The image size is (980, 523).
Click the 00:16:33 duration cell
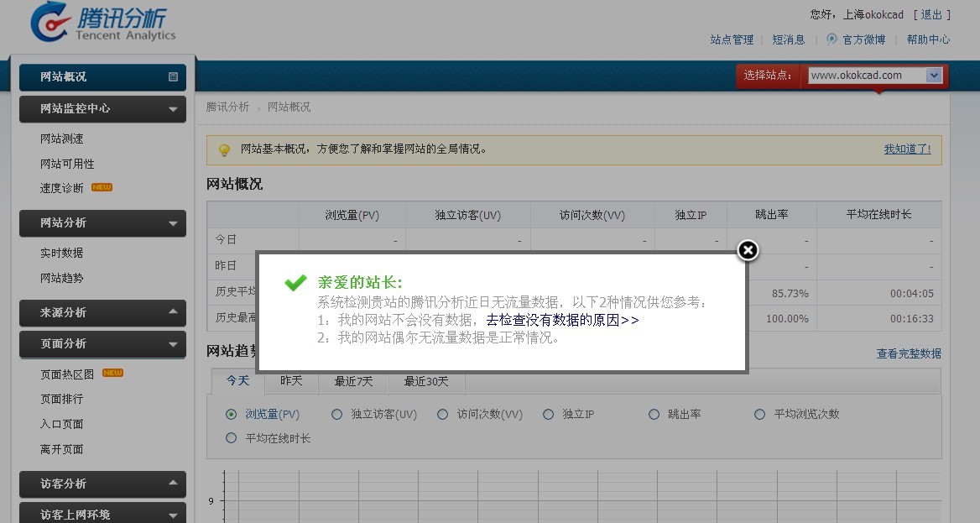pos(912,318)
